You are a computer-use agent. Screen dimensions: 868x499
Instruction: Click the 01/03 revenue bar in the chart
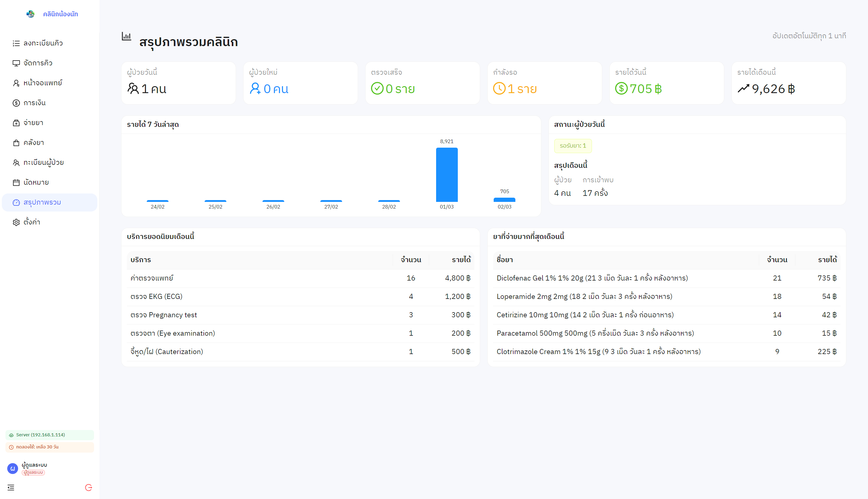[x=447, y=175]
